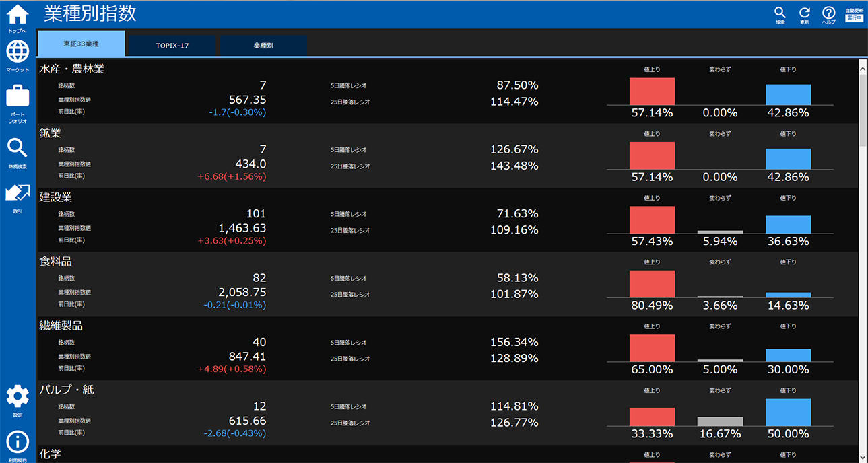This screenshot has height=463, width=868.
Task: Click the change +4.89(+0.58%)
Action: pyautogui.click(x=232, y=369)
